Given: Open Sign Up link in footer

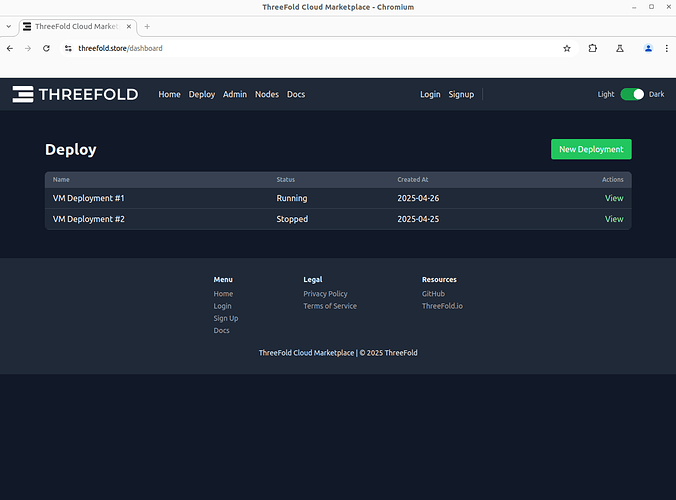Looking at the screenshot, I should click(226, 319).
